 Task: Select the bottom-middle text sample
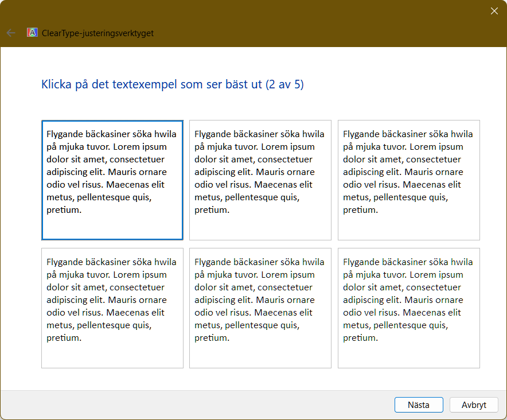260,308
